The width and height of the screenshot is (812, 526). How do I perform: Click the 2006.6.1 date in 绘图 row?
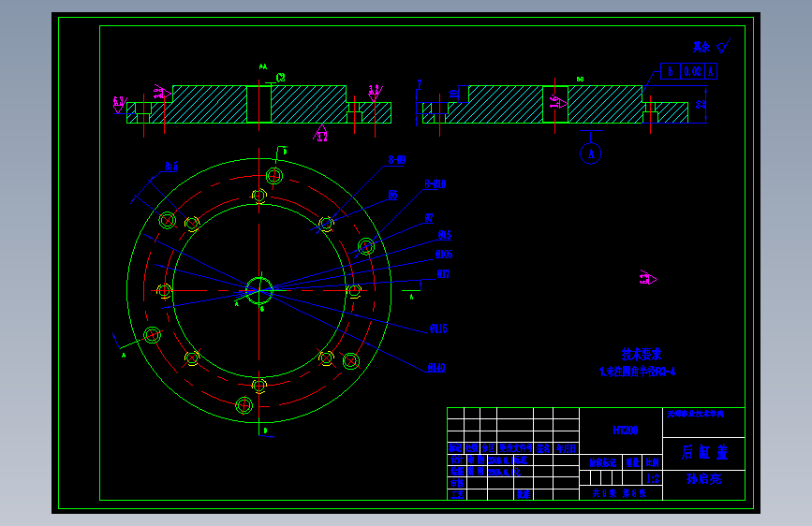(499, 471)
